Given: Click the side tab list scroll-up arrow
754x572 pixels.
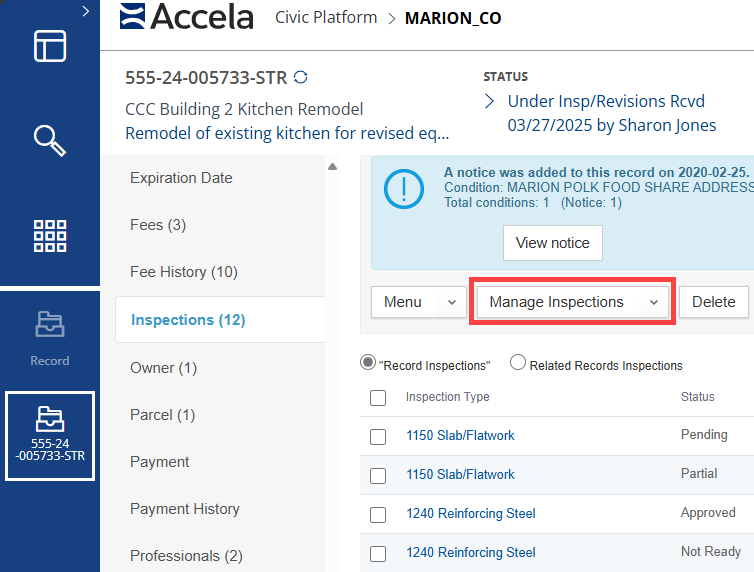Looking at the screenshot, I should [x=333, y=166].
